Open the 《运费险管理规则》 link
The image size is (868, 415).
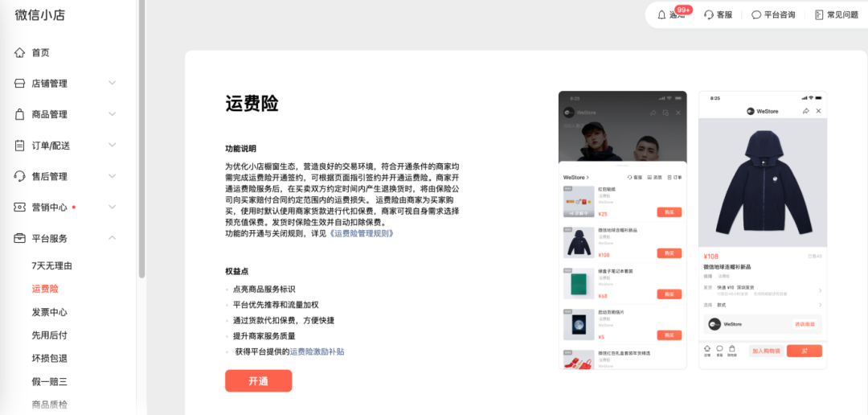[362, 233]
